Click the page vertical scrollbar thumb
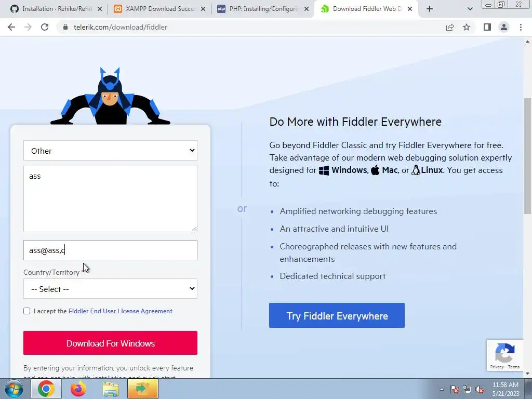 527,156
